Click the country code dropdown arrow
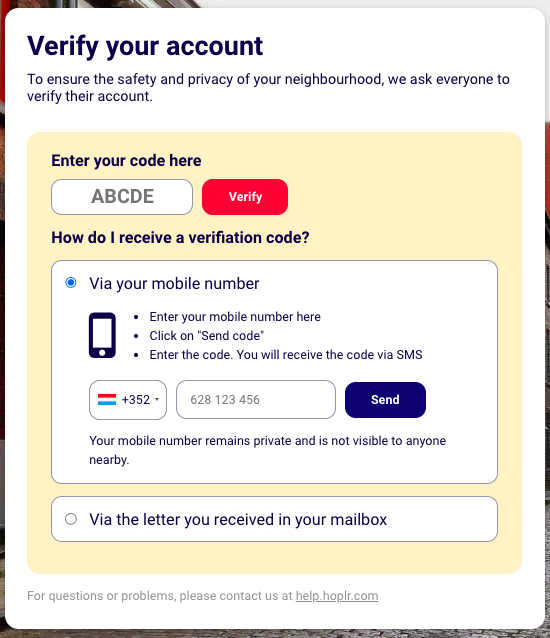The height and width of the screenshot is (638, 550). click(x=157, y=400)
